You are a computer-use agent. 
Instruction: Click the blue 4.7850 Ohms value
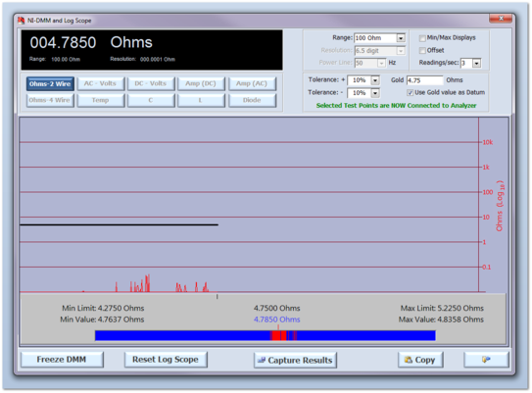[277, 319]
